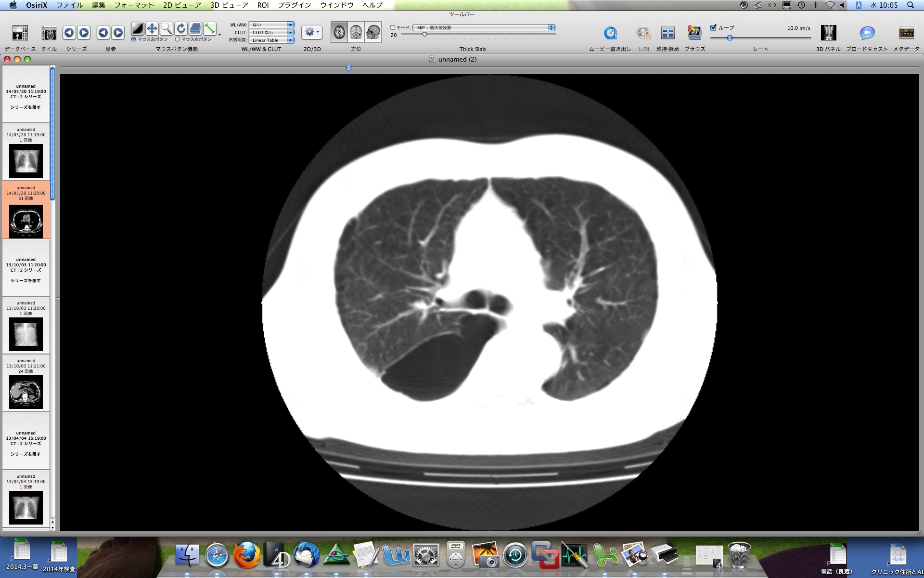The height and width of the screenshot is (578, 924).
Task: Select 13/04/04 15:19 chest scout thumbnail
Action: pos(26,508)
